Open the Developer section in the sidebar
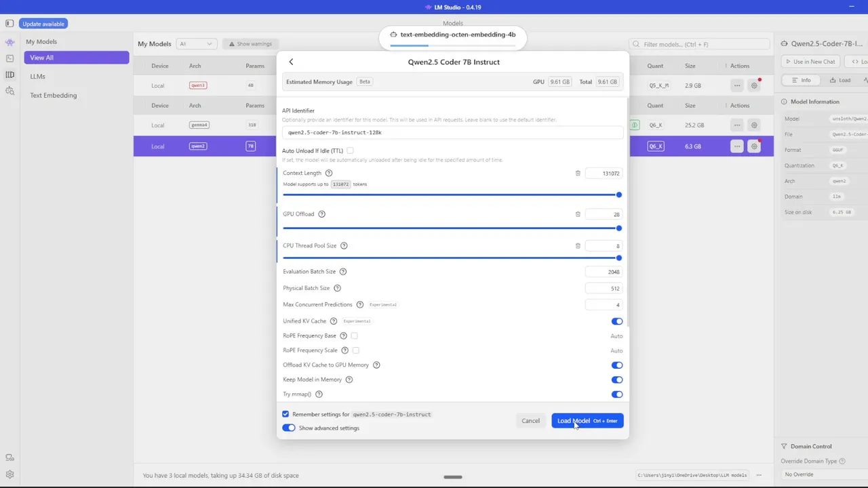The height and width of the screenshot is (488, 868). (9, 58)
